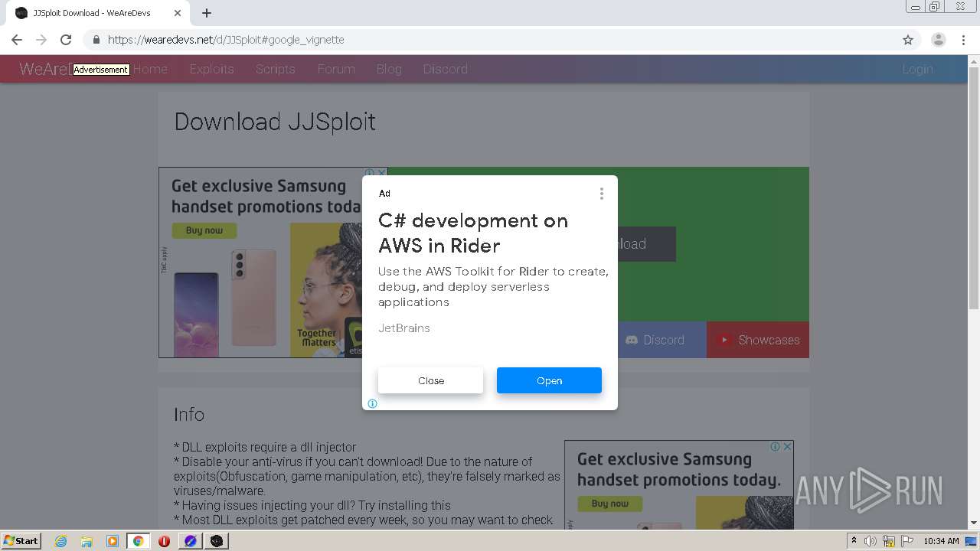Open the Windows Start menu
The height and width of the screenshot is (551, 980).
[21, 541]
